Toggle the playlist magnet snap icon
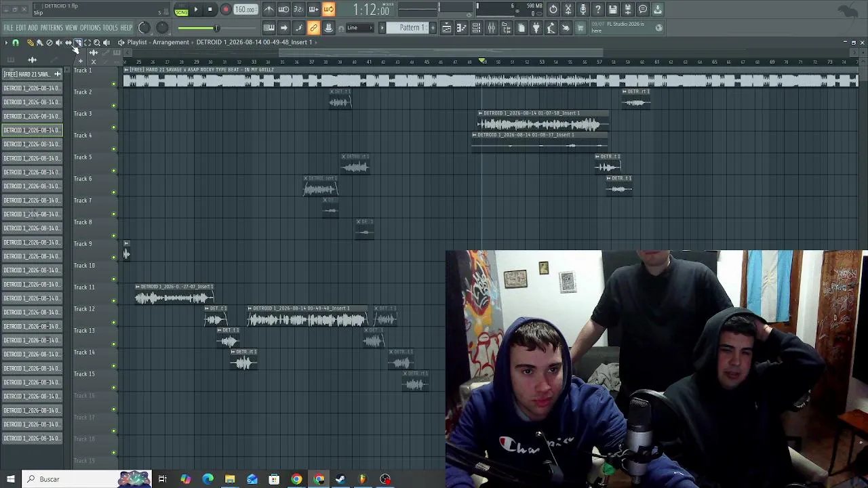 pos(16,43)
